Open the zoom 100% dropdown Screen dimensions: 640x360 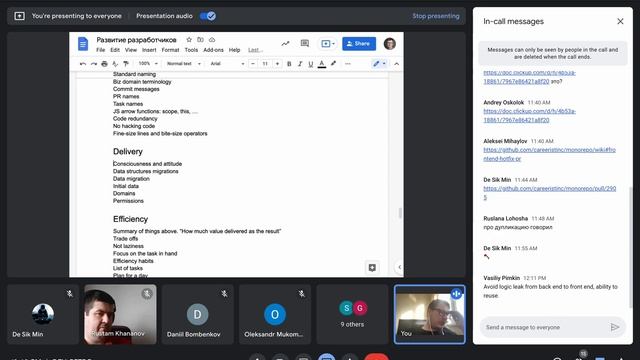[x=148, y=64]
